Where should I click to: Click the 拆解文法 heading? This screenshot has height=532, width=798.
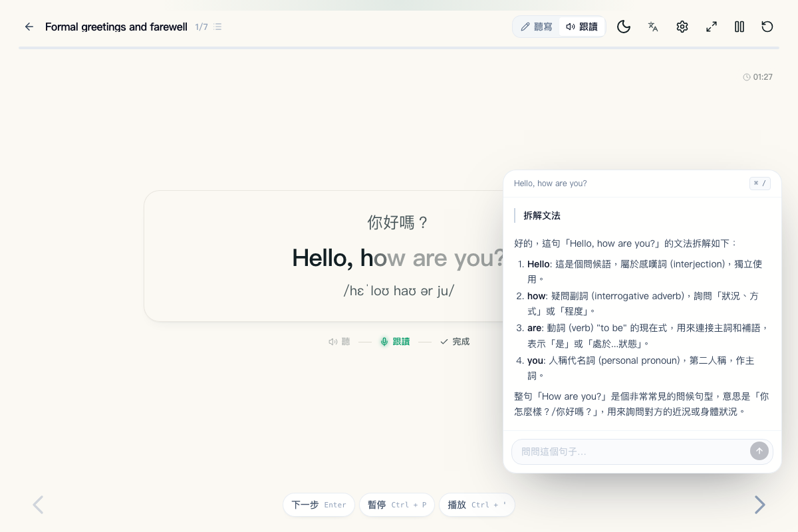(542, 215)
